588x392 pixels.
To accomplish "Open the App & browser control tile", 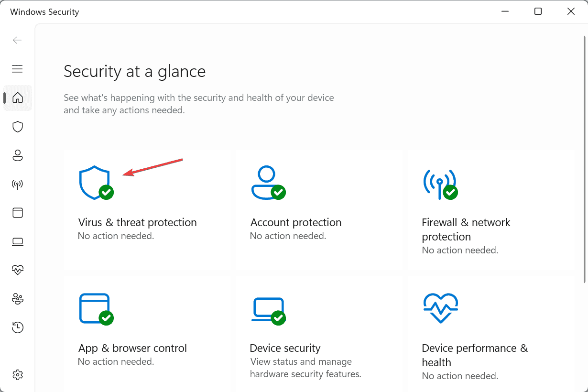I will click(x=147, y=335).
